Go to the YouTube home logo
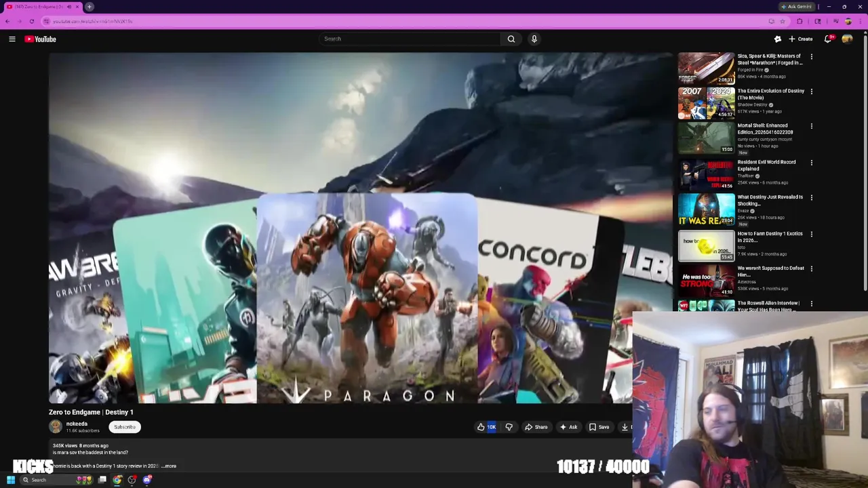Image resolution: width=868 pixels, height=488 pixels. (40, 39)
